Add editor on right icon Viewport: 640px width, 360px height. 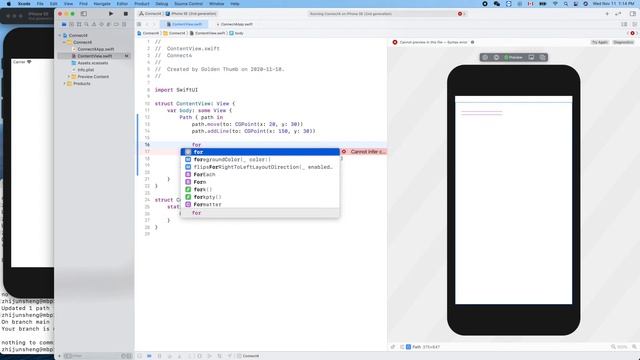click(x=634, y=24)
